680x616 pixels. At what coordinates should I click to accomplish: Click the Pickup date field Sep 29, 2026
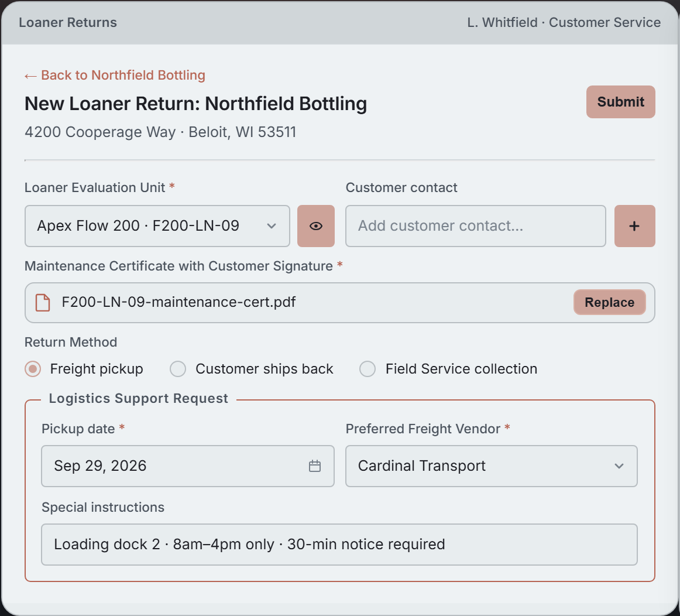188,466
